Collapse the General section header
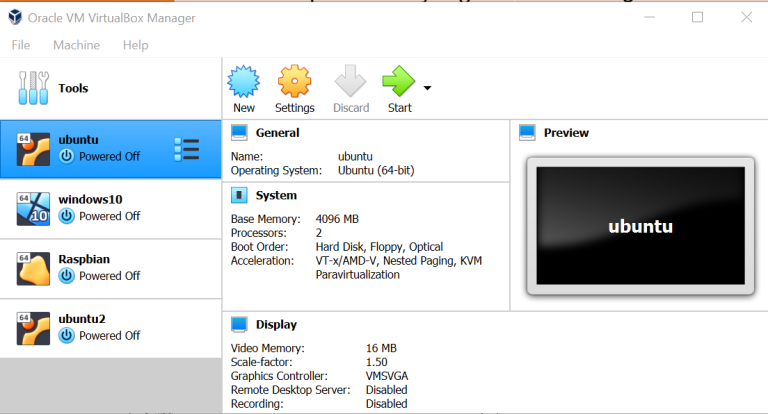This screenshot has width=768, height=414. [277, 133]
